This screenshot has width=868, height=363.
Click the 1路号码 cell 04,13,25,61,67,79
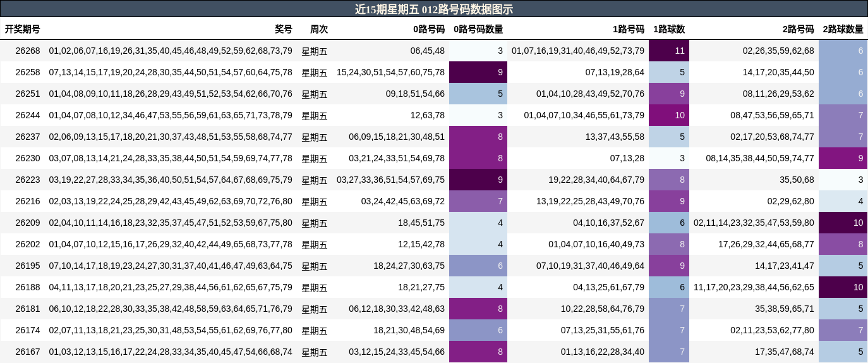point(608,287)
